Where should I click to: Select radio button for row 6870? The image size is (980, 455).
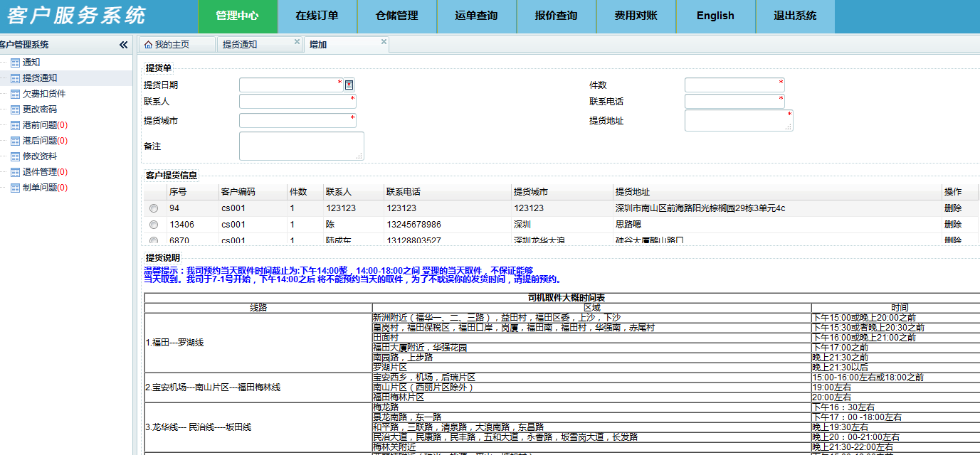click(x=154, y=240)
